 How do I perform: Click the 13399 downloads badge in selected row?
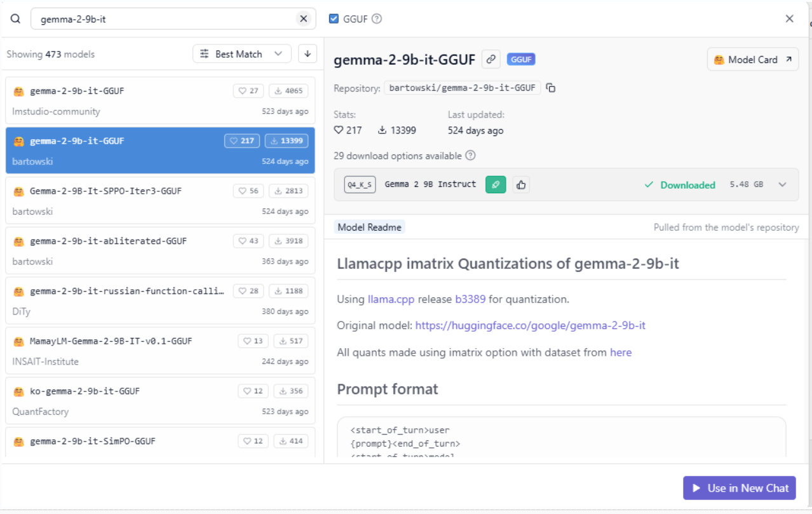(287, 140)
